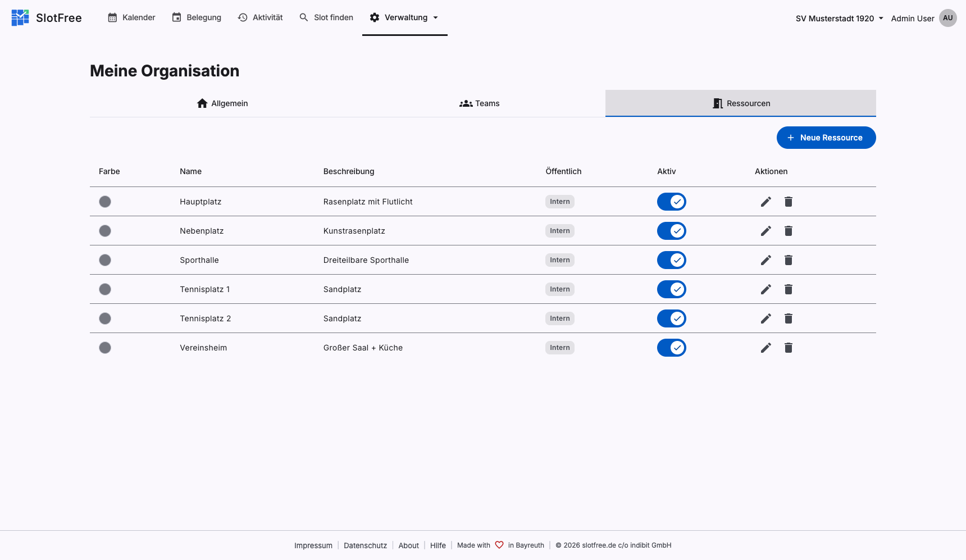Toggle Tennisplatz 2's Aktiv switch

(672, 318)
